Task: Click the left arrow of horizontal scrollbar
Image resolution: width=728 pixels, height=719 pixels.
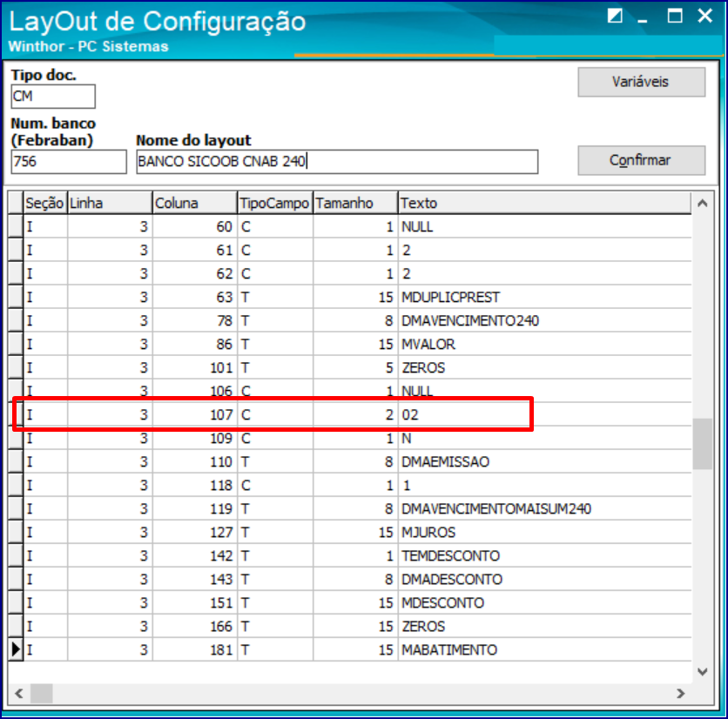Action: [18, 694]
